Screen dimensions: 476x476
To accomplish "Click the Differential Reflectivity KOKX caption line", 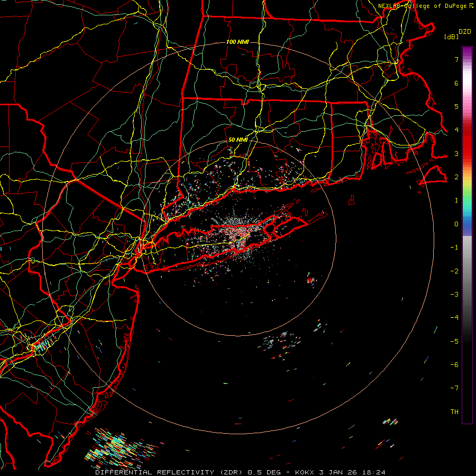I will click(240, 472).
